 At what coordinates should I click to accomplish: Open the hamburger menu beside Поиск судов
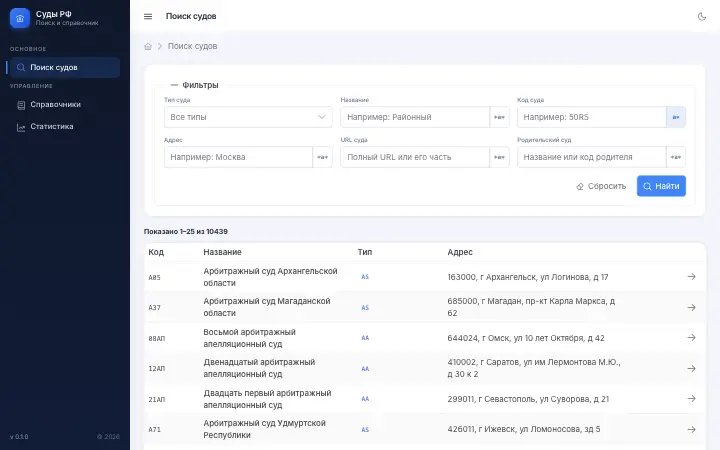pyautogui.click(x=148, y=17)
